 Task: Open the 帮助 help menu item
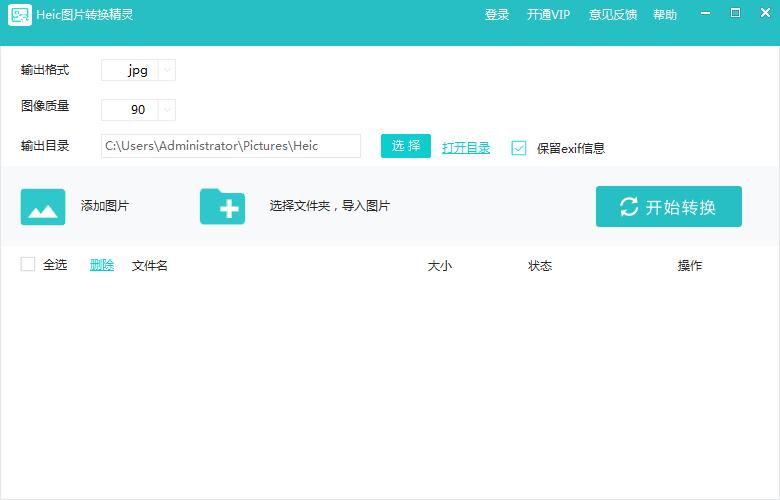coord(665,15)
